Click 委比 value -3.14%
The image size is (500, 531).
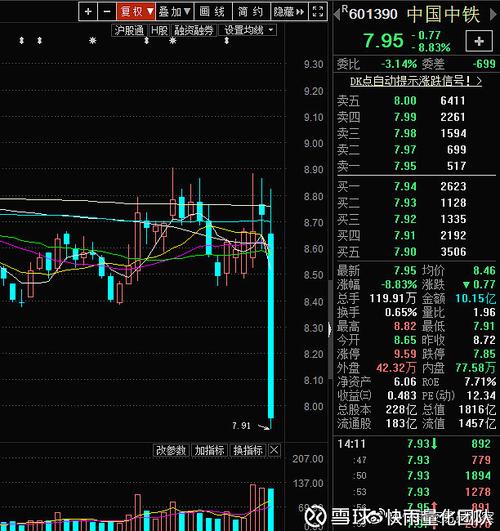[x=399, y=64]
